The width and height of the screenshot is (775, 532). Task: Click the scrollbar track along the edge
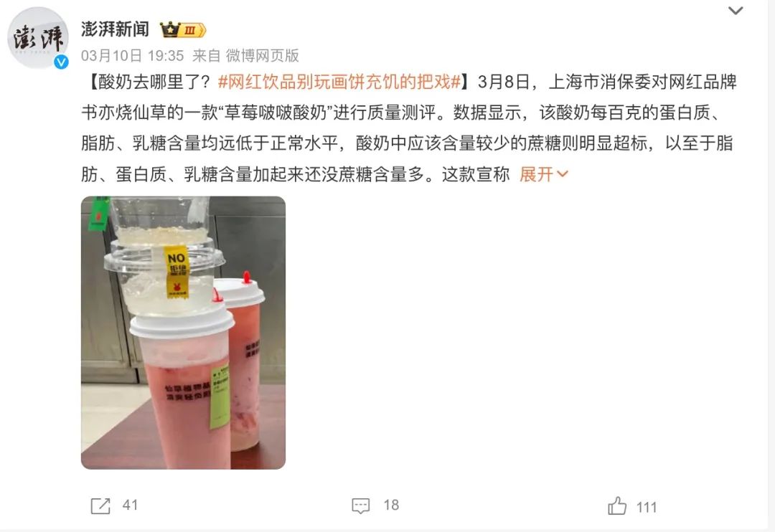(x=771, y=266)
